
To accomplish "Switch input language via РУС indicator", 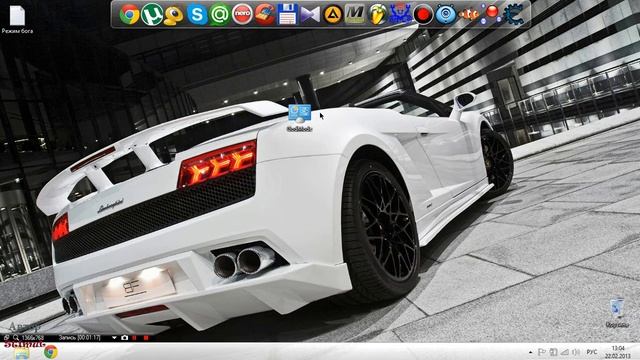I will point(592,352).
